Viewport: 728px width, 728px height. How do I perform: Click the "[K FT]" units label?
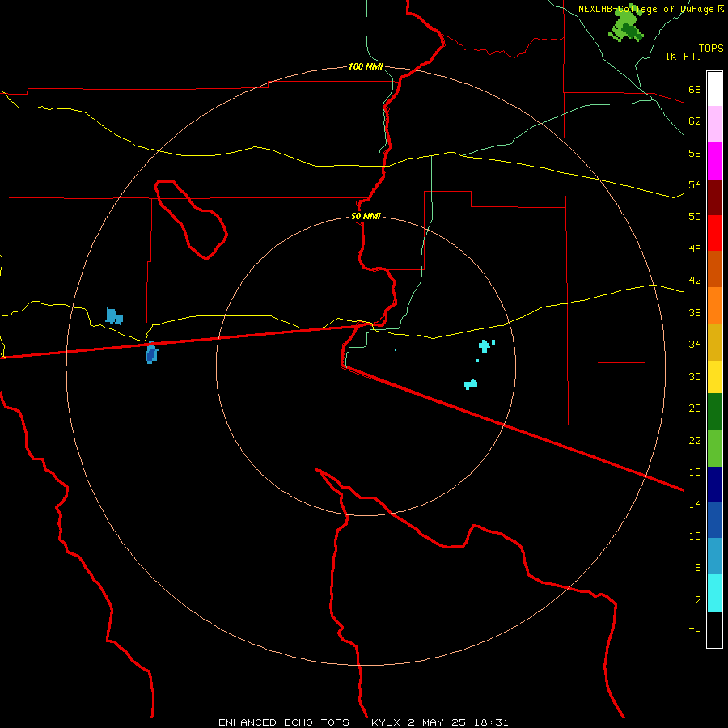pyautogui.click(x=684, y=56)
